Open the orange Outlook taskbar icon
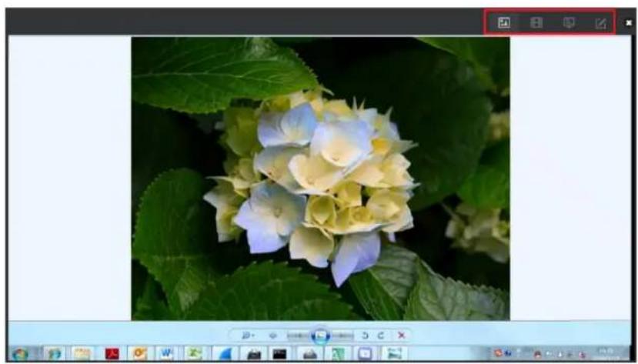 (x=139, y=354)
